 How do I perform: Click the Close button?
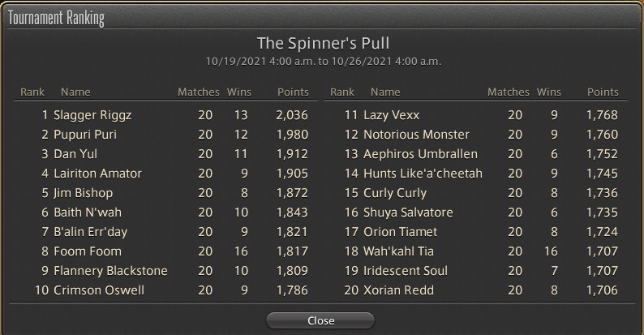(x=320, y=320)
